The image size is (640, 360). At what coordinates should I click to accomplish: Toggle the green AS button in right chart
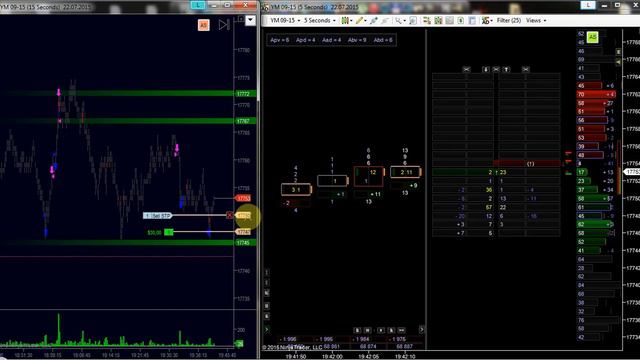pyautogui.click(x=592, y=38)
